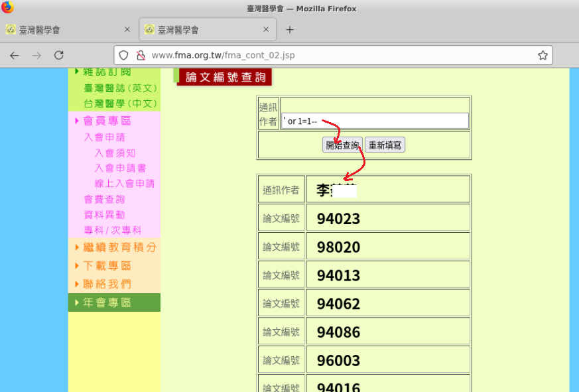Click the 開始查詢 search button
The height and width of the screenshot is (392, 579).
(342, 145)
